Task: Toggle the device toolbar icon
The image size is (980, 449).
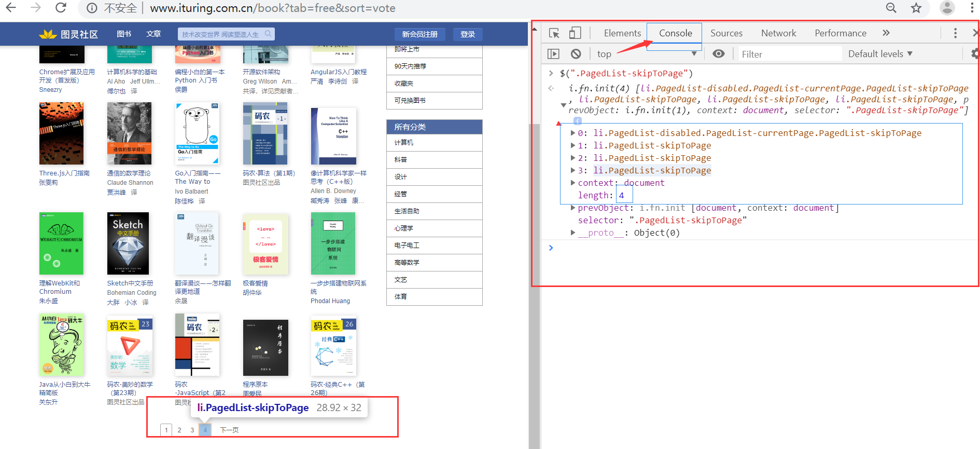Action: pyautogui.click(x=575, y=33)
